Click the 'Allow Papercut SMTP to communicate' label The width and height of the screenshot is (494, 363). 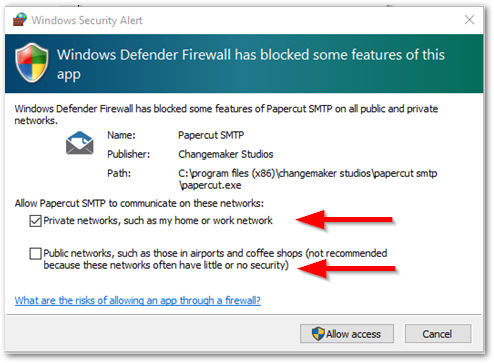pyautogui.click(x=139, y=203)
